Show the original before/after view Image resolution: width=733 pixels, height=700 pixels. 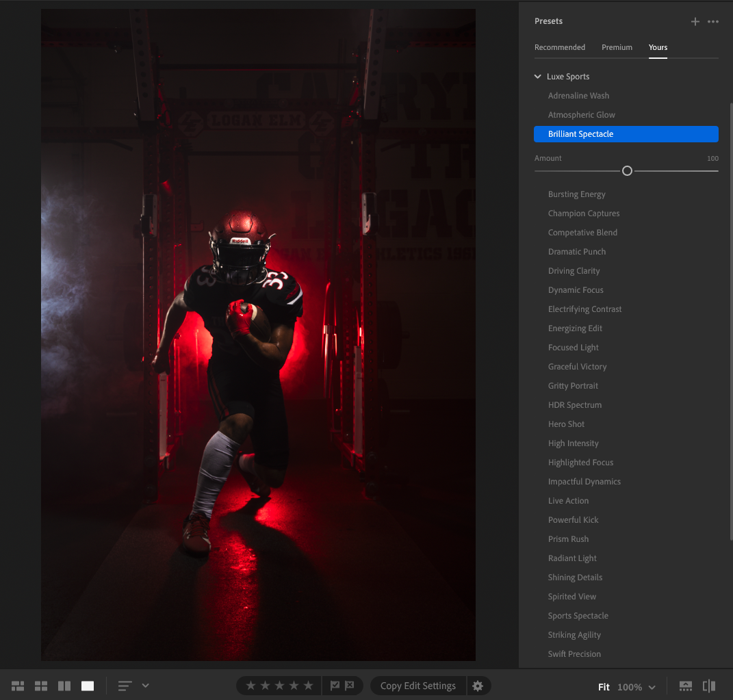point(709,686)
